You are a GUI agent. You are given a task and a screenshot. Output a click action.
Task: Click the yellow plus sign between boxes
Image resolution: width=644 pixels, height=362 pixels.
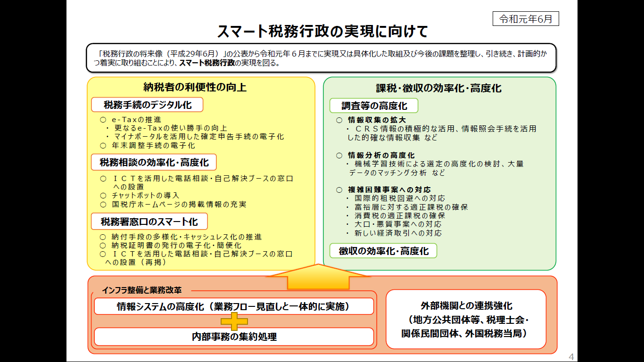click(234, 321)
